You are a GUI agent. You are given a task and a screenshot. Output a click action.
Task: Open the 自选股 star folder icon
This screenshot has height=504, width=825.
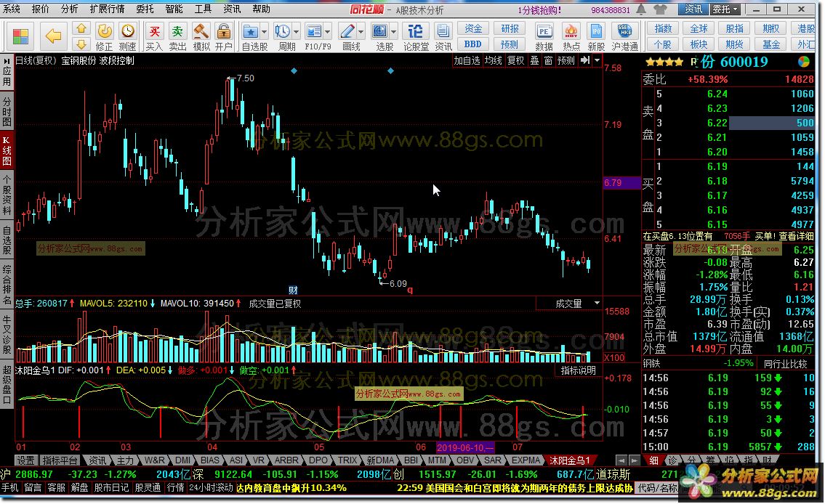click(250, 31)
